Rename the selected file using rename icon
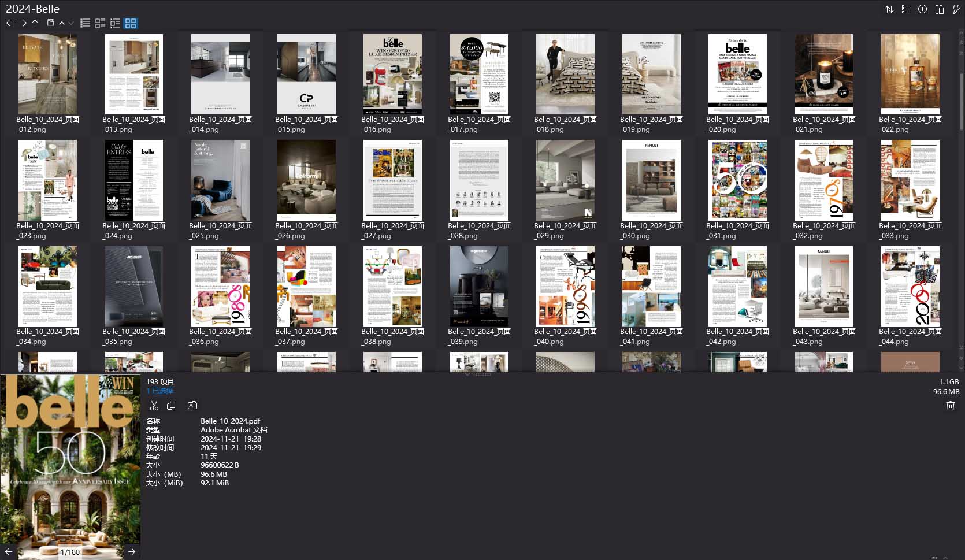The image size is (965, 560). tap(192, 406)
